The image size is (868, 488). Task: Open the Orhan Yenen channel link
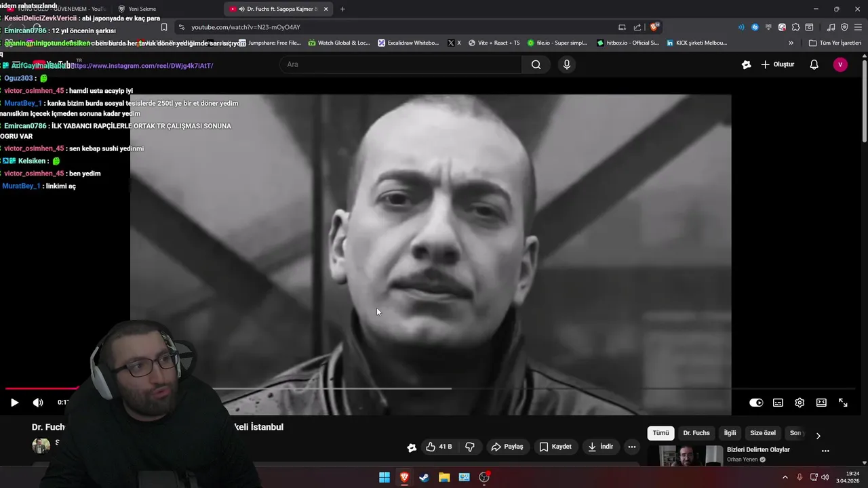(743, 460)
